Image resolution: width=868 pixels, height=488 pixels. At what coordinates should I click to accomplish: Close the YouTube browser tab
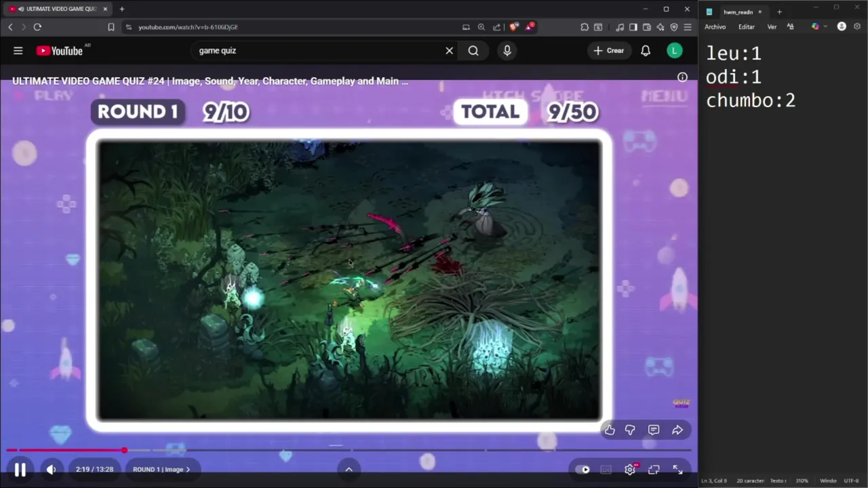[105, 9]
